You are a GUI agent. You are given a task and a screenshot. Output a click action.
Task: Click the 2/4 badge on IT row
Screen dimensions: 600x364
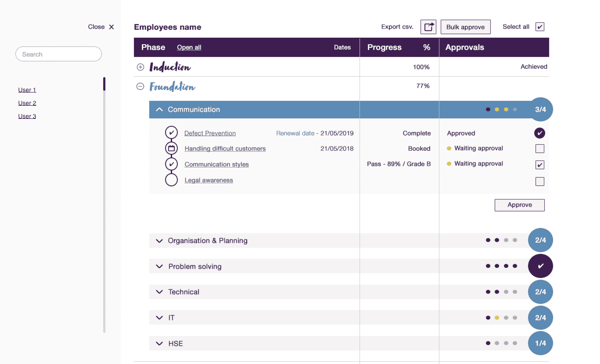click(540, 318)
